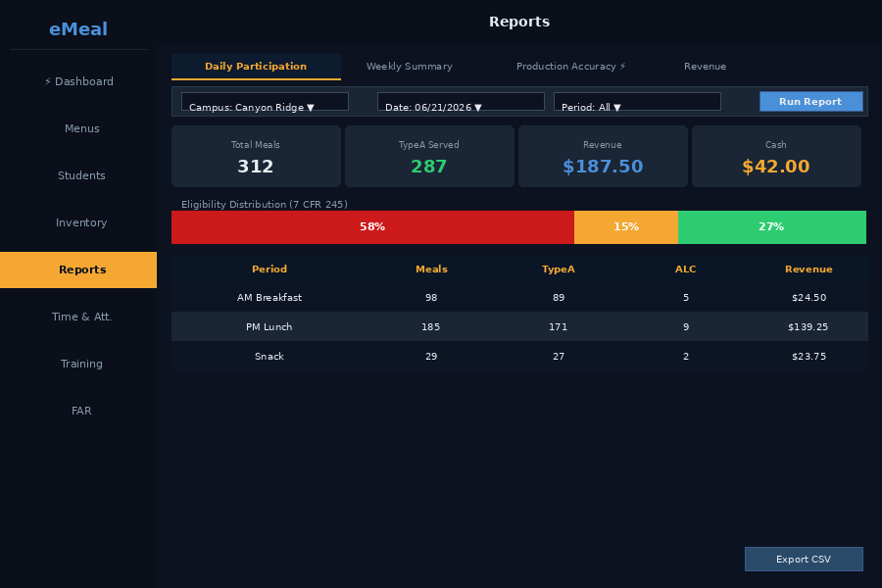Click the Snack ALC value 2
882x588 pixels.
click(686, 356)
